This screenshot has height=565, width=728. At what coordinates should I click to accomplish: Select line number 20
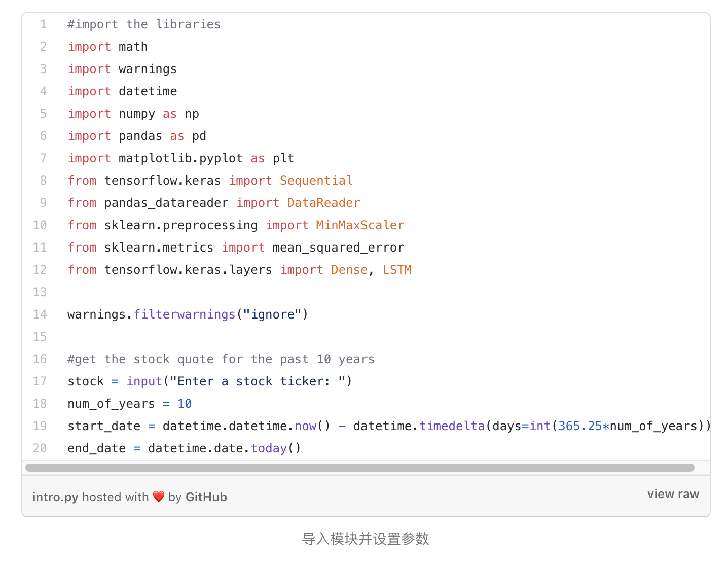click(x=40, y=448)
